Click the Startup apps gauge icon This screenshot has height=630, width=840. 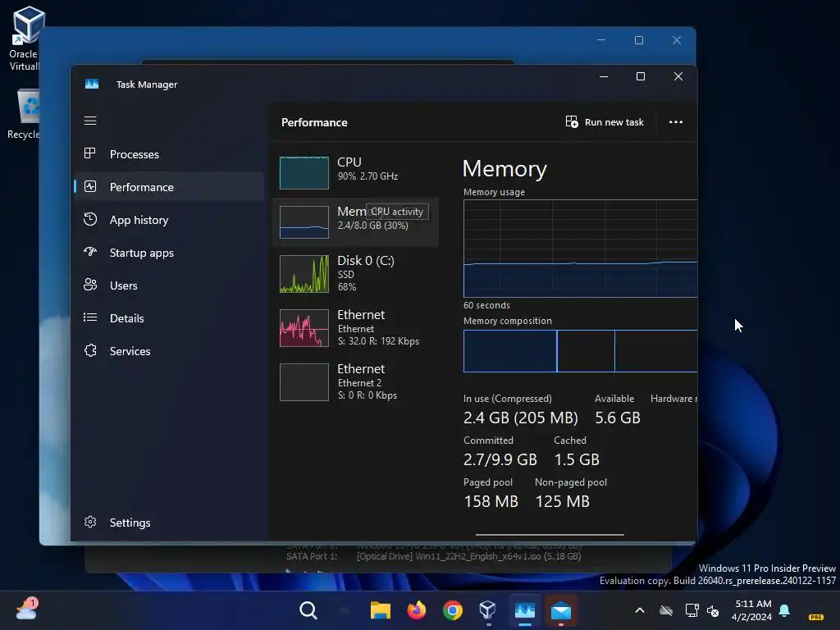pos(90,251)
